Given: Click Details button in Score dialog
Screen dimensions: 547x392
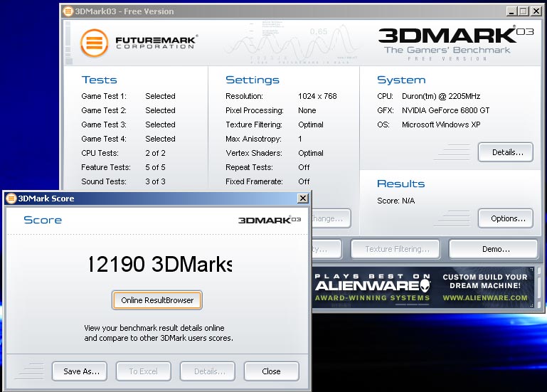Looking at the screenshot, I should (x=207, y=371).
